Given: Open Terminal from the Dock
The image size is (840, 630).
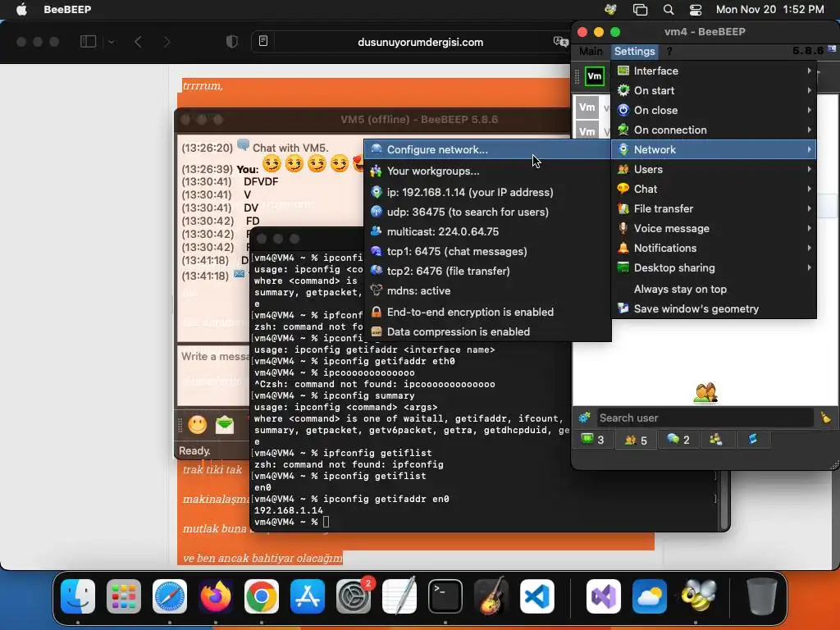Looking at the screenshot, I should coord(445,596).
